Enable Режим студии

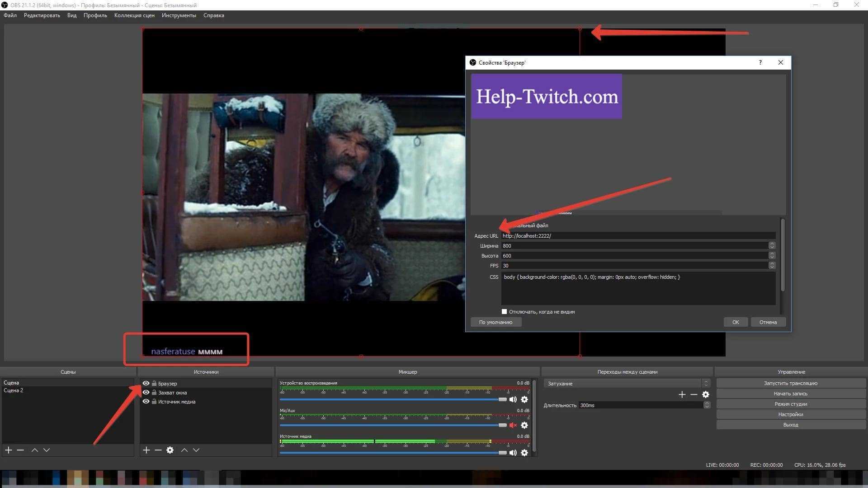791,404
